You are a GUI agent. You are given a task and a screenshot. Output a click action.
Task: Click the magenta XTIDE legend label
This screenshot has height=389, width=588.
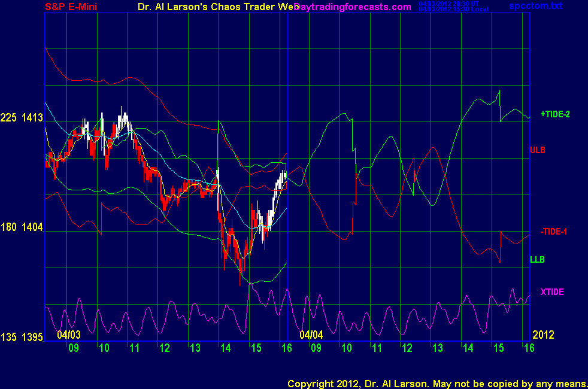coord(552,292)
